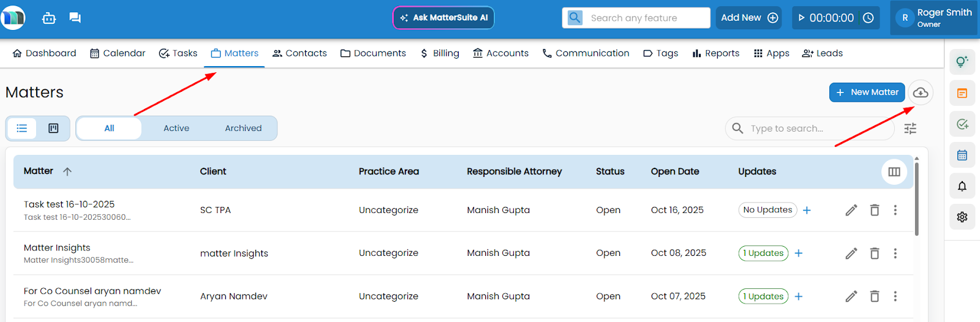The image size is (980, 322).
Task: Open the filter settings sliders icon
Action: [910, 129]
